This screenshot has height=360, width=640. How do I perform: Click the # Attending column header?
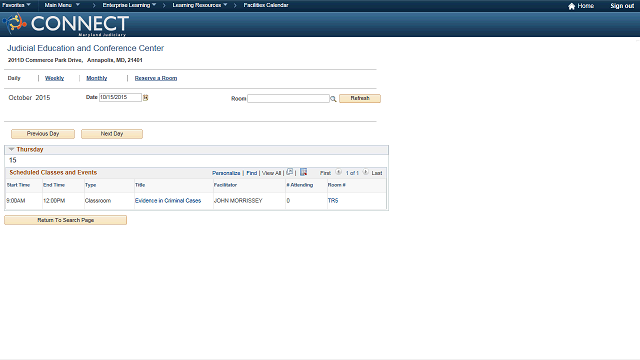[300, 185]
